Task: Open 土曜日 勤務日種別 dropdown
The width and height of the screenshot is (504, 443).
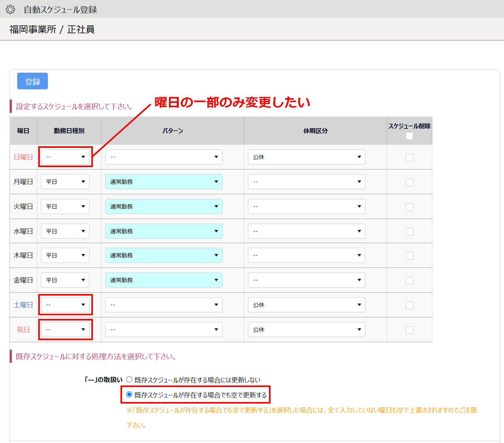Action: pyautogui.click(x=65, y=305)
